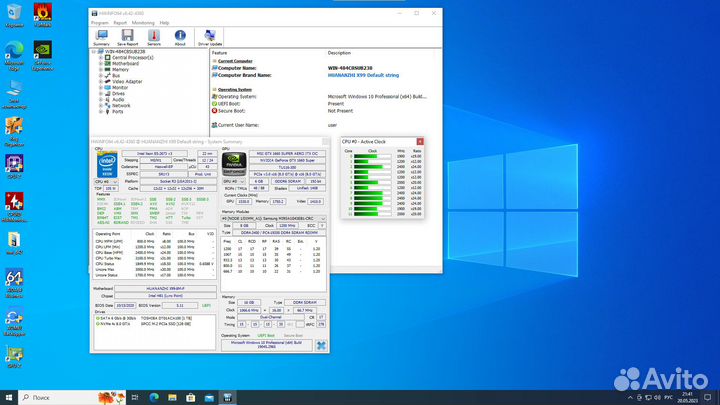Viewport: 720px width, 405px height.
Task: Launch the Driver Update tool
Action: [211, 36]
